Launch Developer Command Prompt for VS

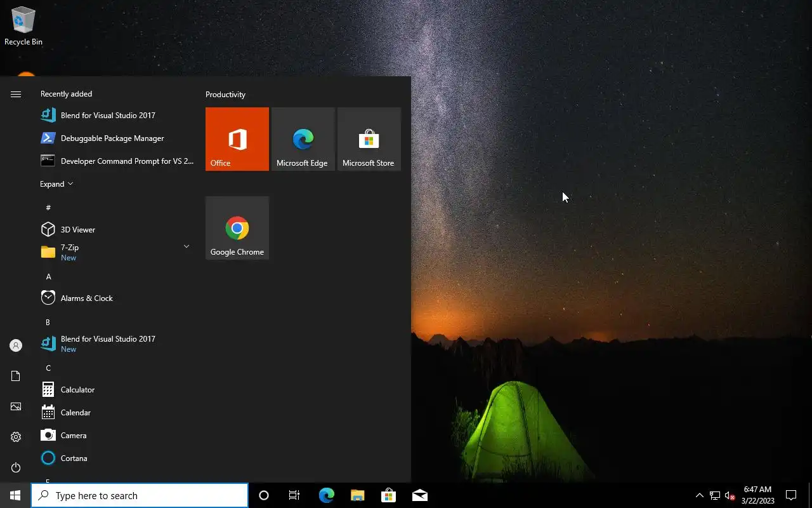(117, 161)
